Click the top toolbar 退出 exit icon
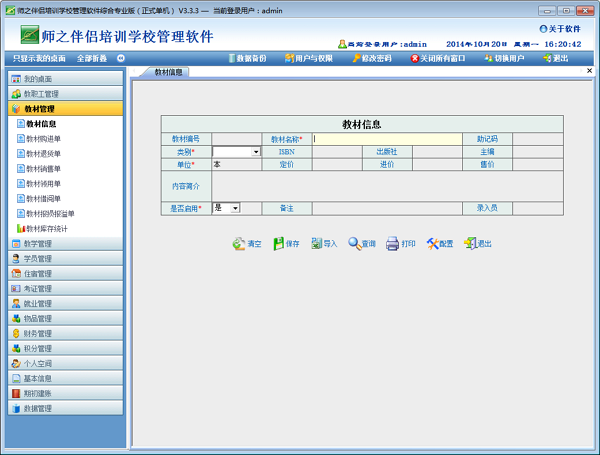 pyautogui.click(x=547, y=58)
